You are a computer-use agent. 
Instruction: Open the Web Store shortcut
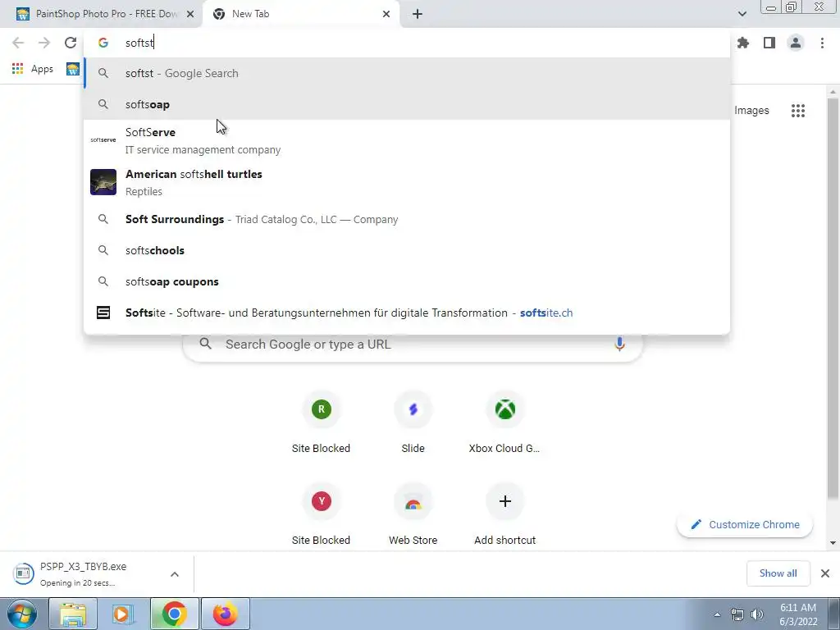[413, 514]
